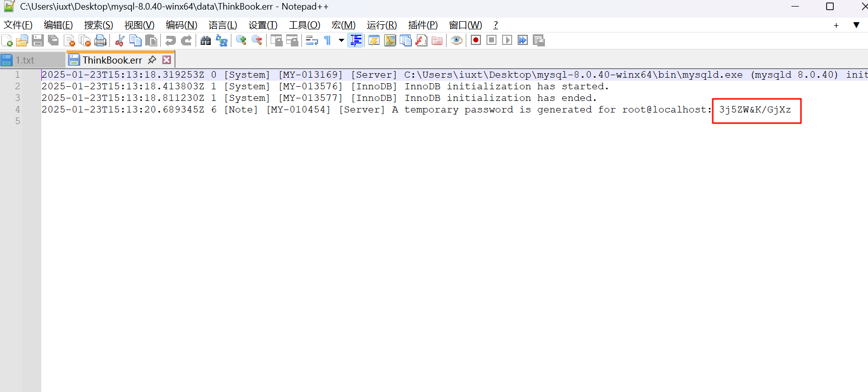Open Folder as Workspace panel
This screenshot has height=392, width=868.
pyautogui.click(x=437, y=41)
